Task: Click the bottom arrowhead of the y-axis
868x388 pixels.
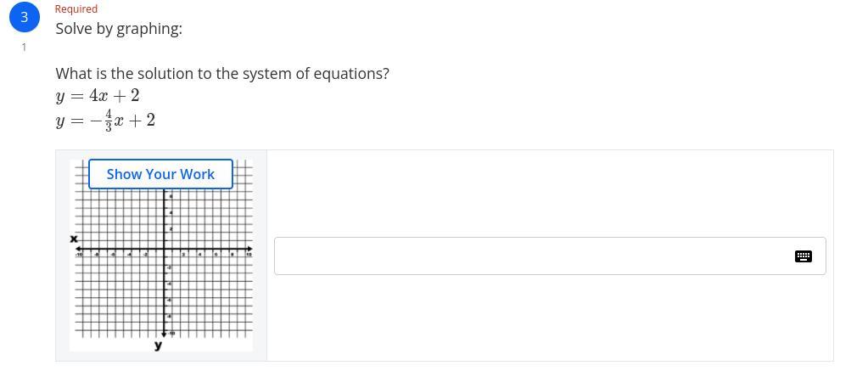Action: (x=164, y=335)
